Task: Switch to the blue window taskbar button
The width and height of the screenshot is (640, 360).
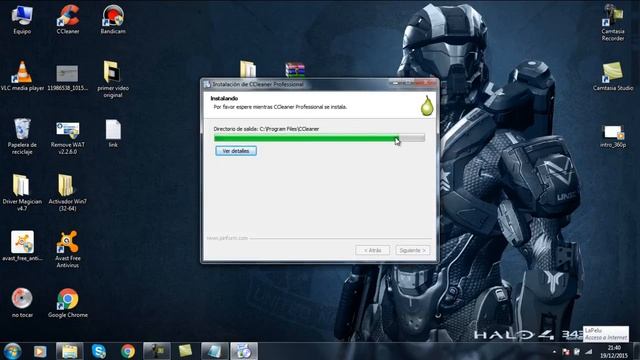Action: pos(215,351)
